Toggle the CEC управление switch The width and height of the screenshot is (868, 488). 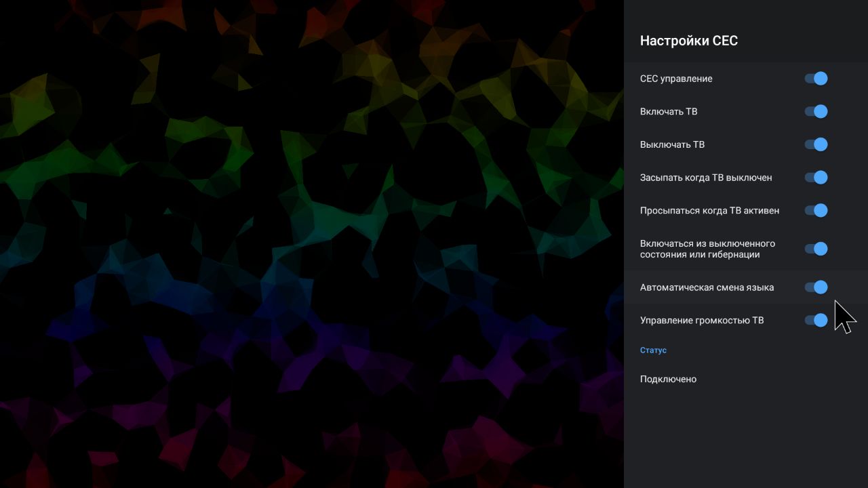click(x=816, y=79)
